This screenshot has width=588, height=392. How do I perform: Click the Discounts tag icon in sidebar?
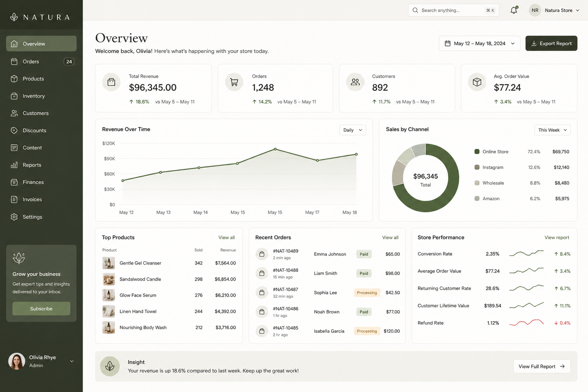pos(14,130)
